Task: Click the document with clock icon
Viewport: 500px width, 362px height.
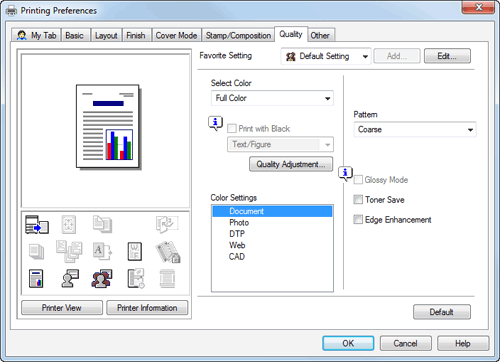Action: click(136, 279)
